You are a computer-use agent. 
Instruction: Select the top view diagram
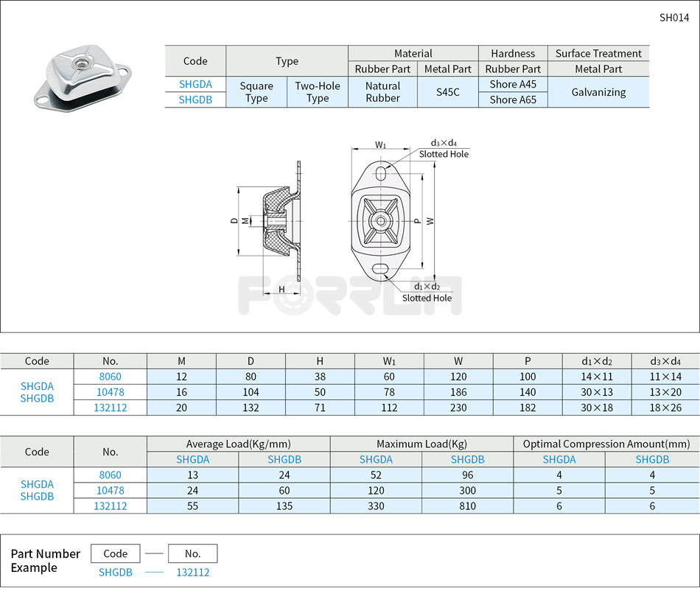(382, 220)
